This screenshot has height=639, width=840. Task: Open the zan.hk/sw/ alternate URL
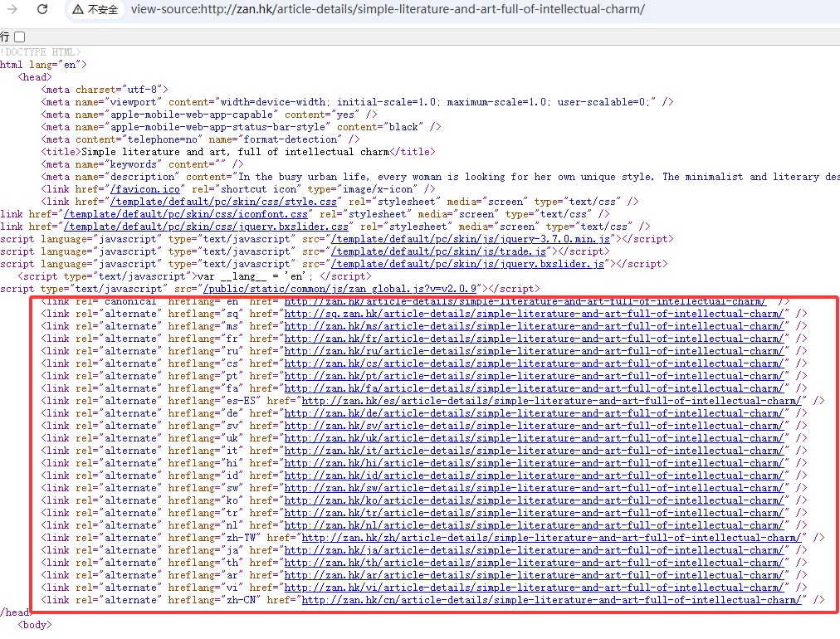(x=534, y=488)
